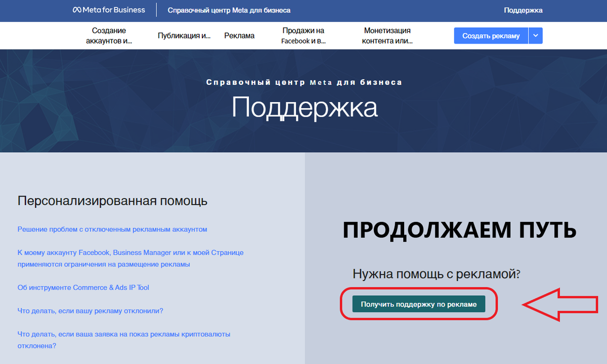The width and height of the screenshot is (607, 364).
Task: Click the Meta for Business logo
Action: click(x=109, y=10)
